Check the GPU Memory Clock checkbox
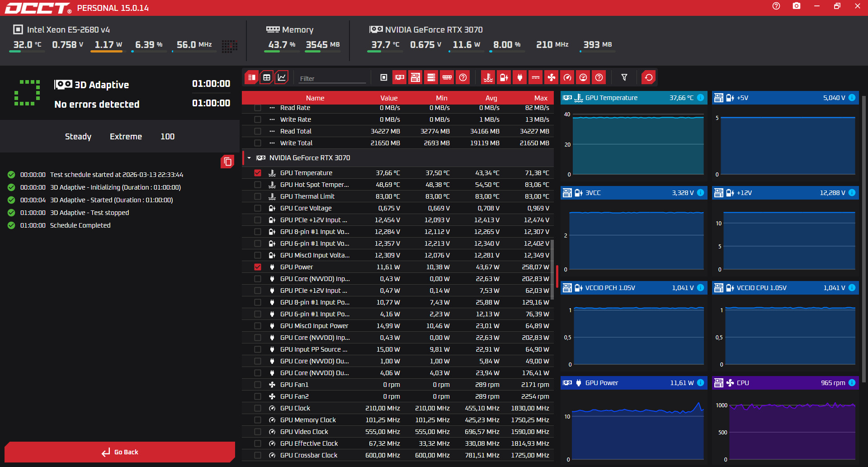This screenshot has height=467, width=868. (x=258, y=420)
